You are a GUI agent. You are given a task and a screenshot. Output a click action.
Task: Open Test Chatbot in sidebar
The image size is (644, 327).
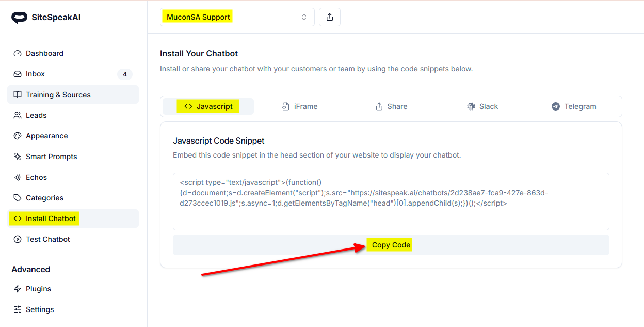[47, 239]
